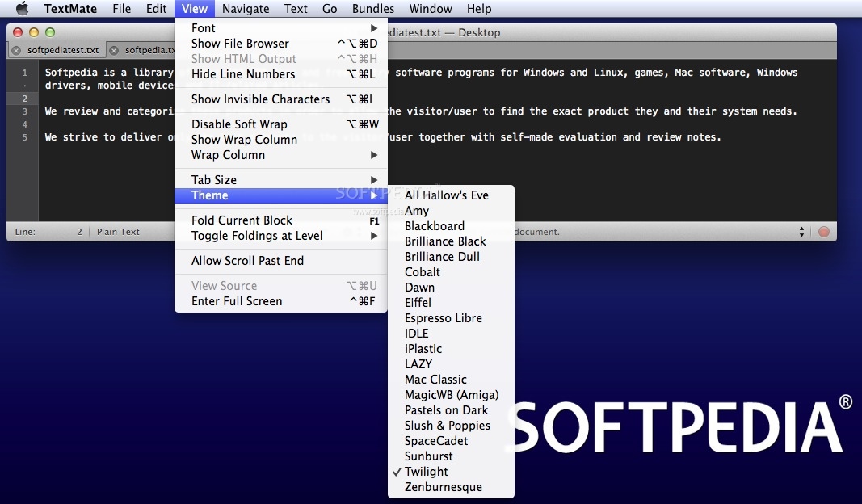The height and width of the screenshot is (504, 862).
Task: Apply the MagicWB (Amiga) theme
Action: (x=451, y=395)
